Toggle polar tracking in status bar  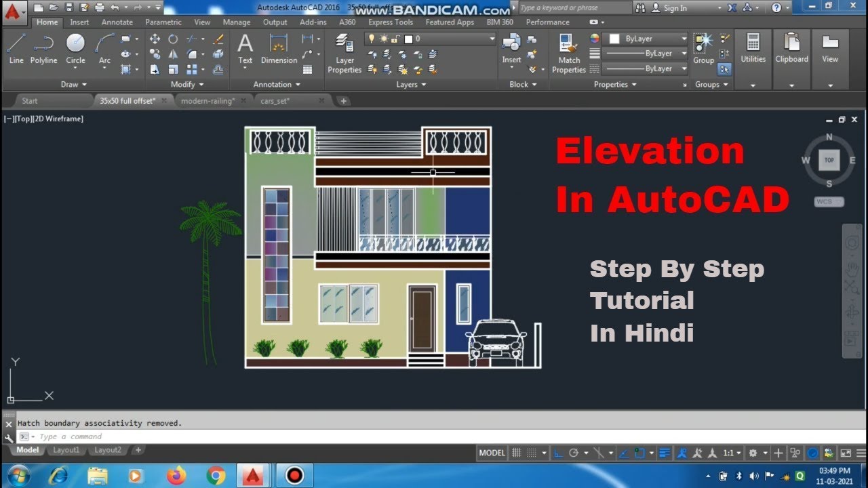pos(574,453)
